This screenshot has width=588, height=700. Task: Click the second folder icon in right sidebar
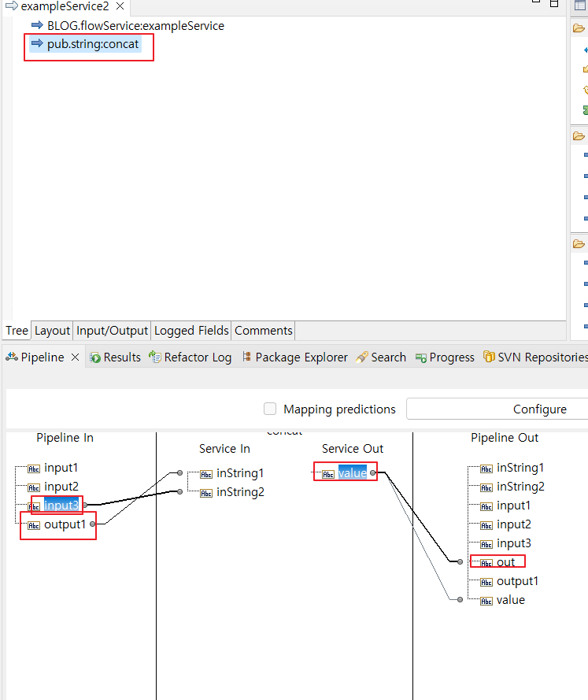[579, 135]
